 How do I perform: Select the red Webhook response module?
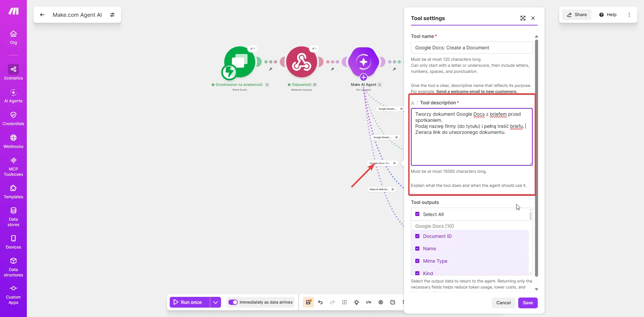pos(302,62)
